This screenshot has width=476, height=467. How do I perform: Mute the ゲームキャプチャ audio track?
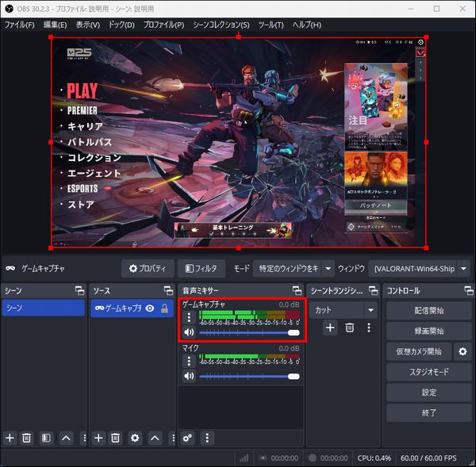(189, 332)
